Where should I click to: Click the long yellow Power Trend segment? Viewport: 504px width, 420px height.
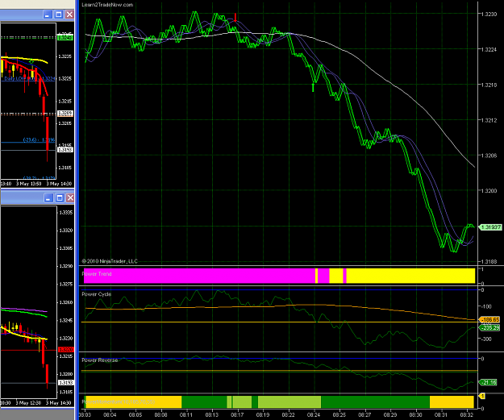coord(410,276)
